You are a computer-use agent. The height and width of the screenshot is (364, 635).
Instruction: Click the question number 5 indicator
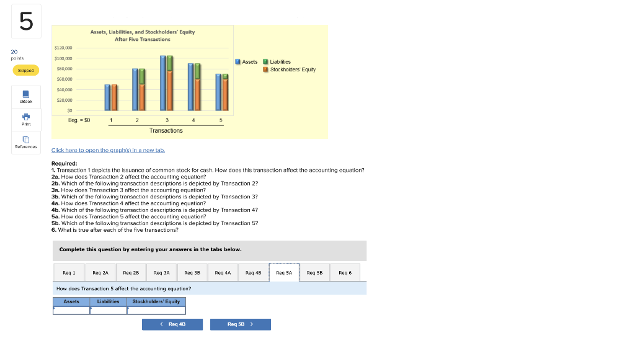25,20
